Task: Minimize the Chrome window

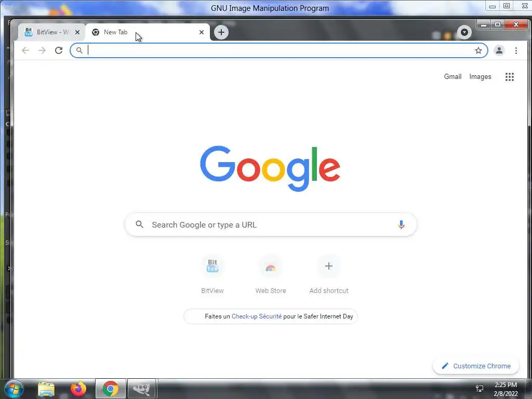Action: pos(484,25)
